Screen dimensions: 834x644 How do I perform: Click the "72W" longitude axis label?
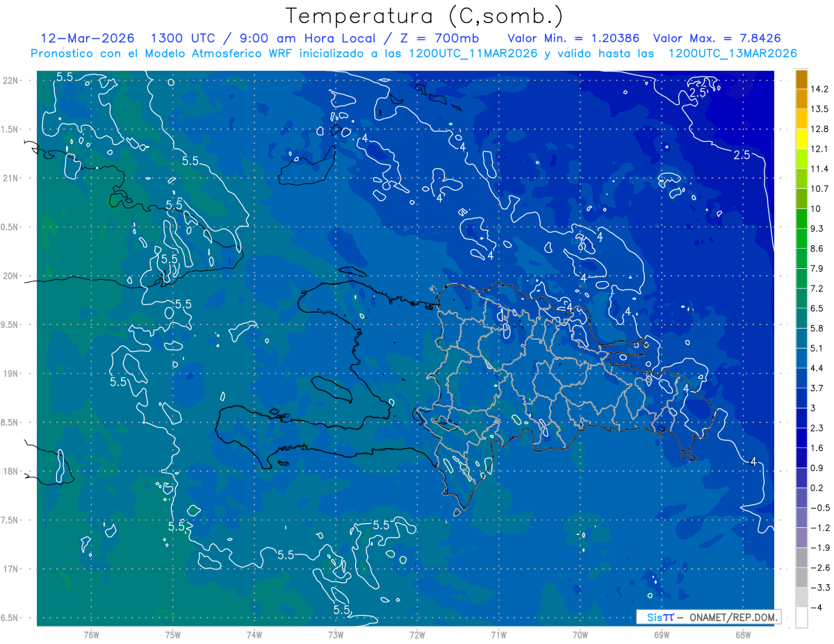(x=417, y=634)
